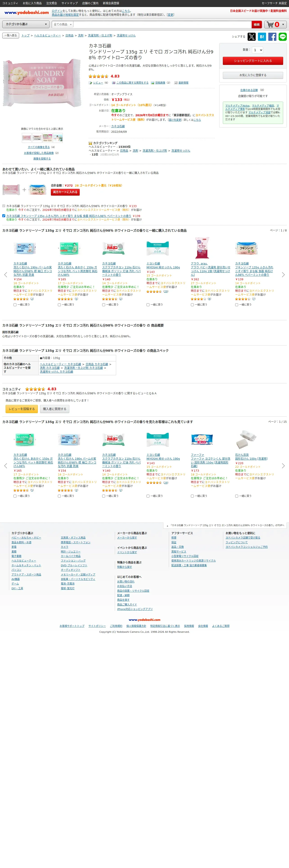Click the フキンソープ image in the bundle offer

click(x=37, y=190)
